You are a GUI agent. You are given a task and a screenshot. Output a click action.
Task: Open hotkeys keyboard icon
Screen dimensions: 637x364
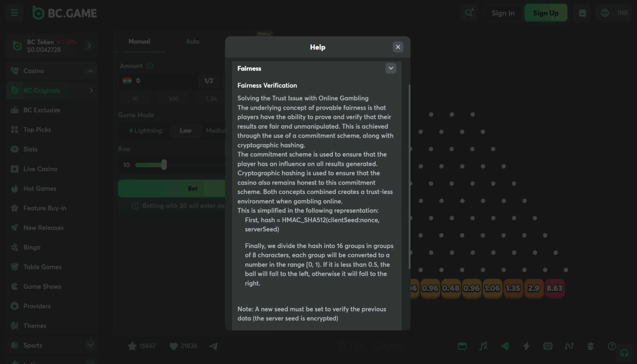(x=547, y=346)
